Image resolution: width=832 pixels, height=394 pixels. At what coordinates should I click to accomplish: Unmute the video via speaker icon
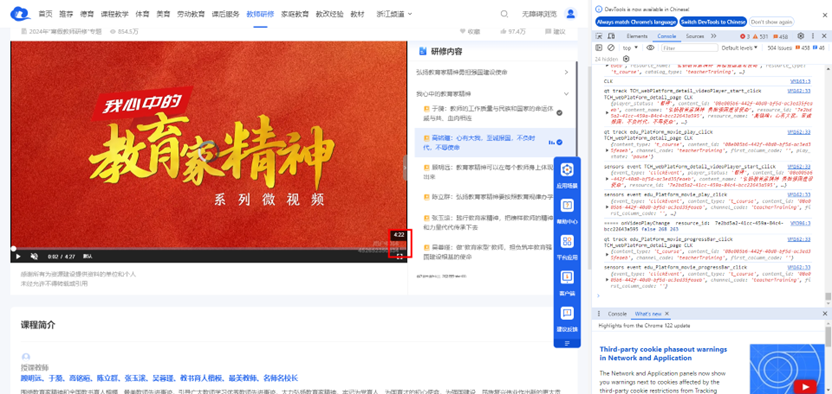pyautogui.click(x=34, y=256)
